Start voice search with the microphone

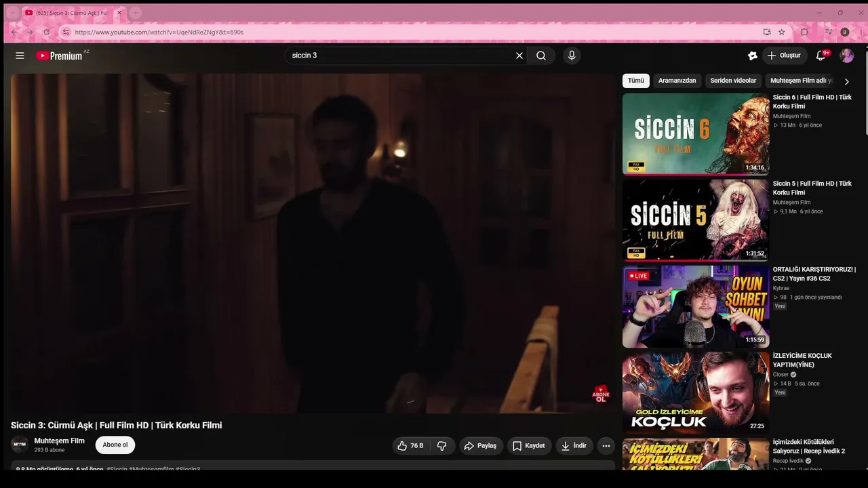[572, 56]
